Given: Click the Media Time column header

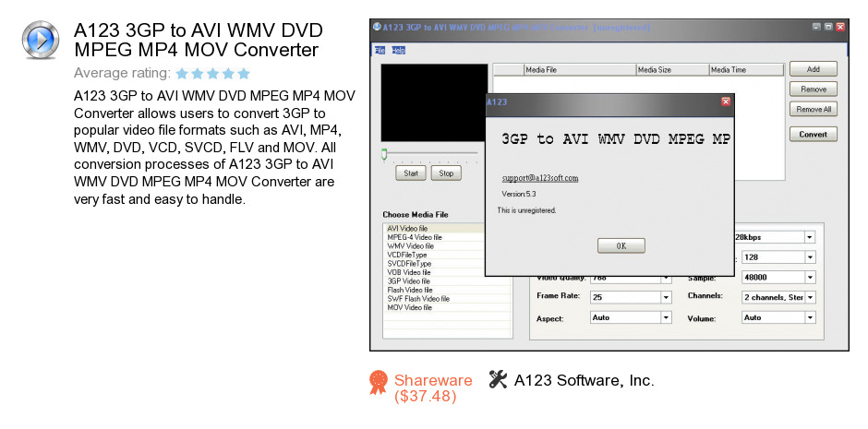Looking at the screenshot, I should click(x=746, y=70).
